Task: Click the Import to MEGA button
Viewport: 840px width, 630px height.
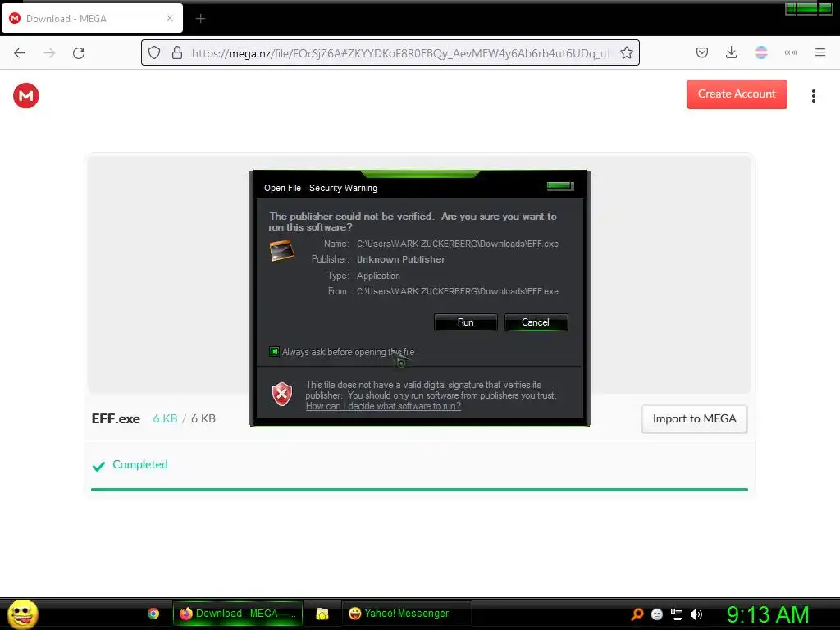Action: pos(694,419)
